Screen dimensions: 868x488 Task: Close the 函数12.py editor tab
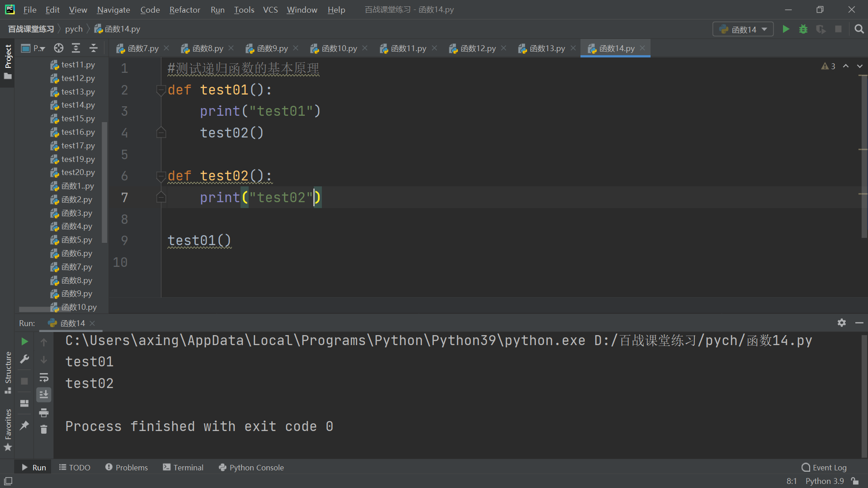pyautogui.click(x=504, y=48)
